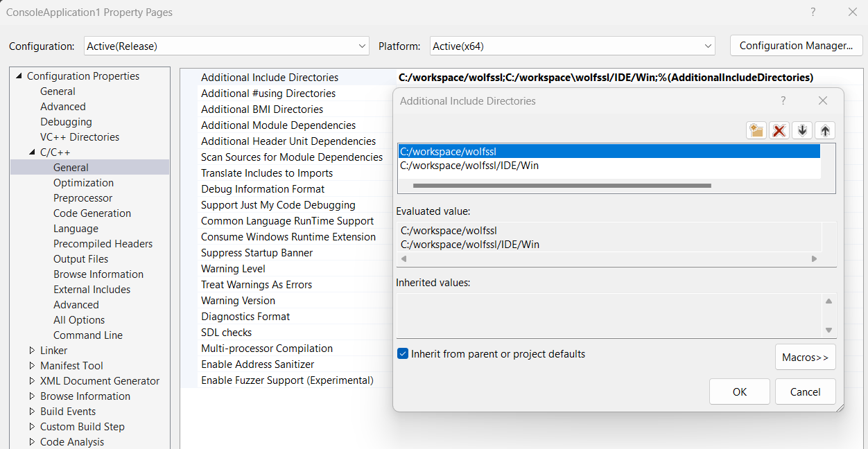
Task: Select the VC++ Directories page
Action: coord(80,137)
